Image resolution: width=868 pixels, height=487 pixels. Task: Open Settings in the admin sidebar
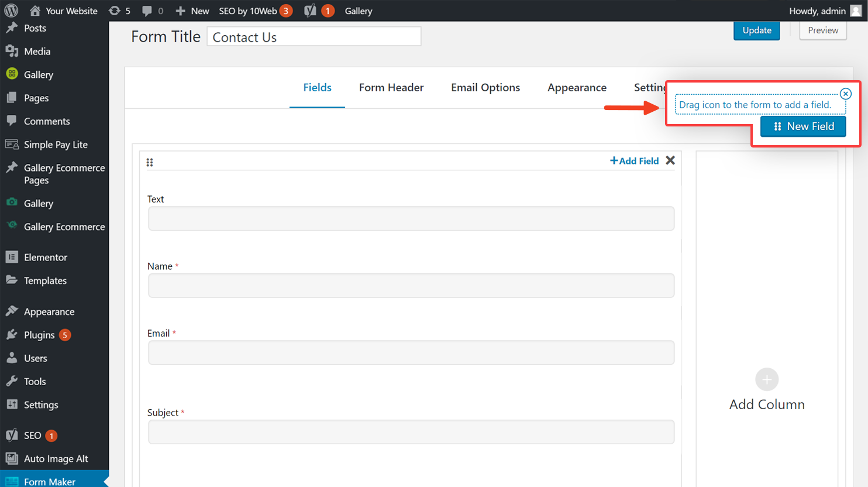[41, 405]
